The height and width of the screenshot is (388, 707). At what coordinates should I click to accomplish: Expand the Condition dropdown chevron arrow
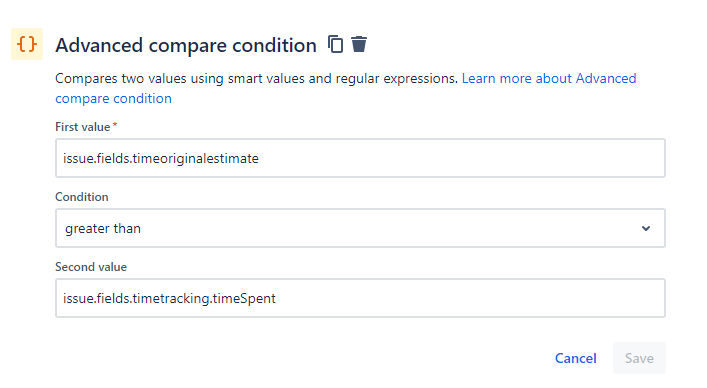[646, 228]
